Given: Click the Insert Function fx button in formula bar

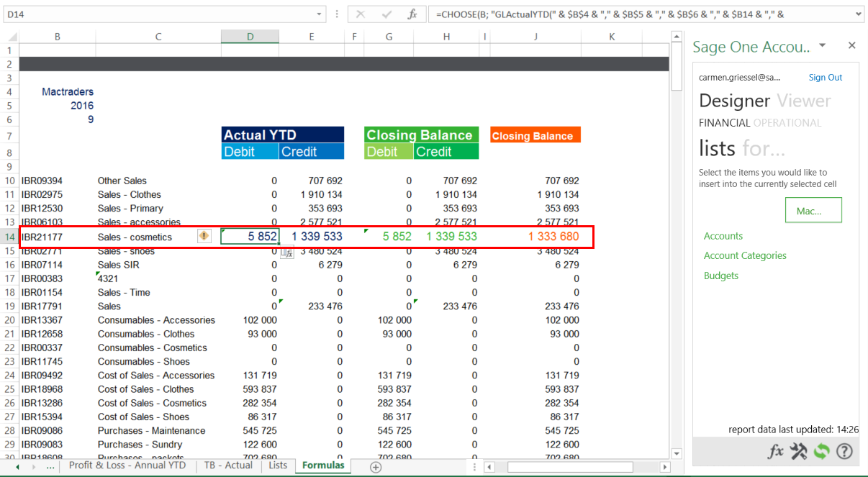Looking at the screenshot, I should (x=412, y=14).
